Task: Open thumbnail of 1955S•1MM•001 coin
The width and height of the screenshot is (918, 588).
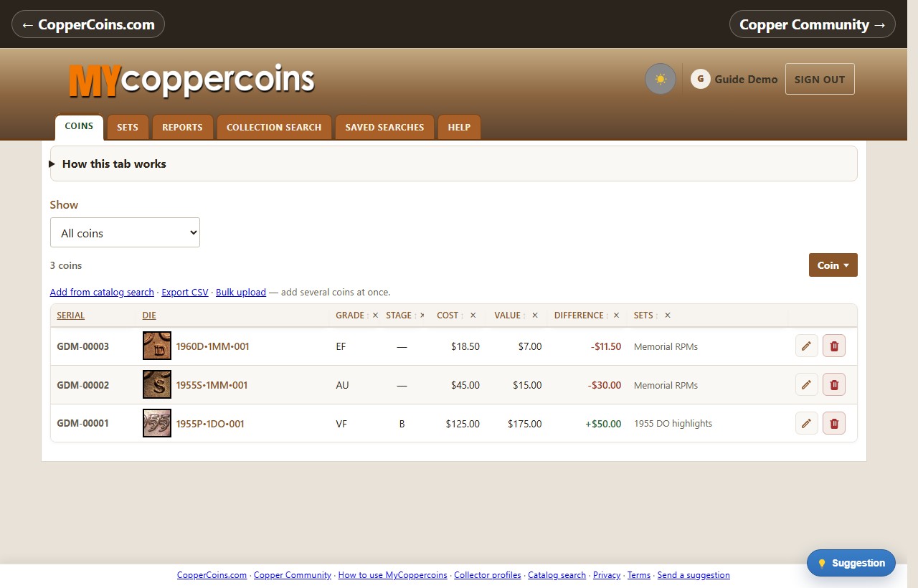Action: [157, 385]
